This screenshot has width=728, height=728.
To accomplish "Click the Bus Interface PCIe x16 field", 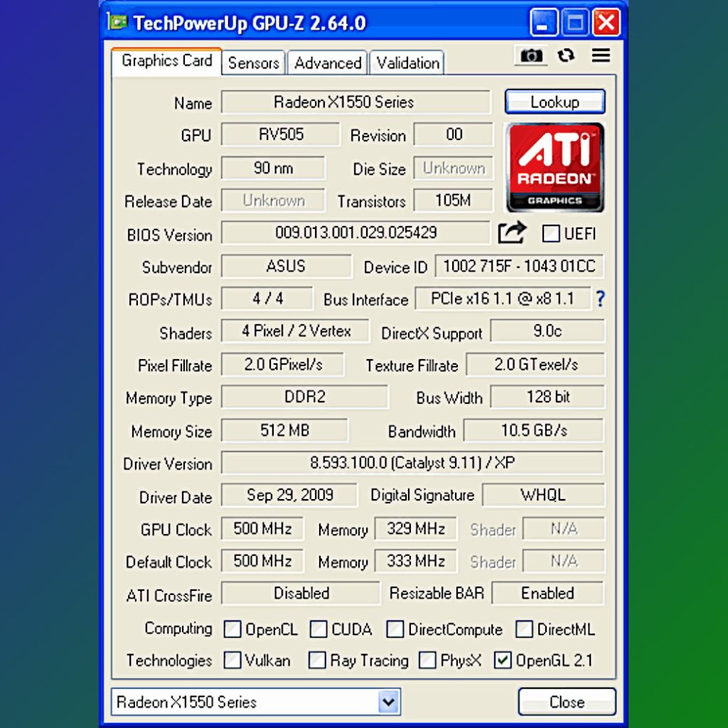I will 503,299.
